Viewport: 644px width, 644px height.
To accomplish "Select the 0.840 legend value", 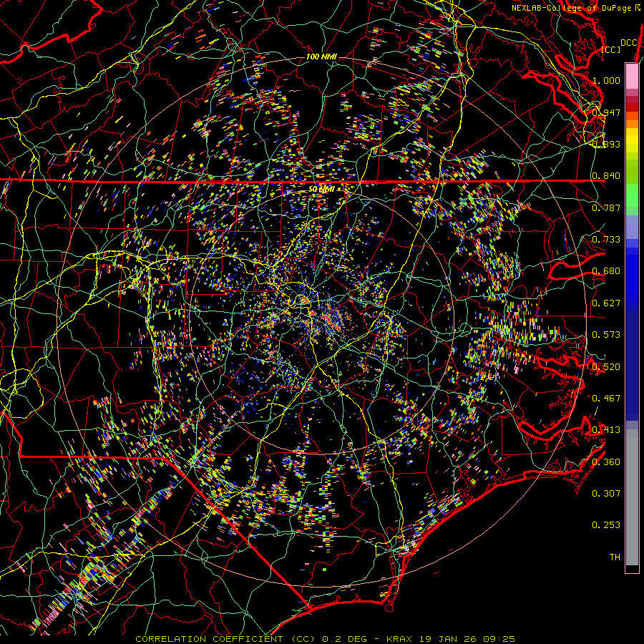I will (x=606, y=176).
